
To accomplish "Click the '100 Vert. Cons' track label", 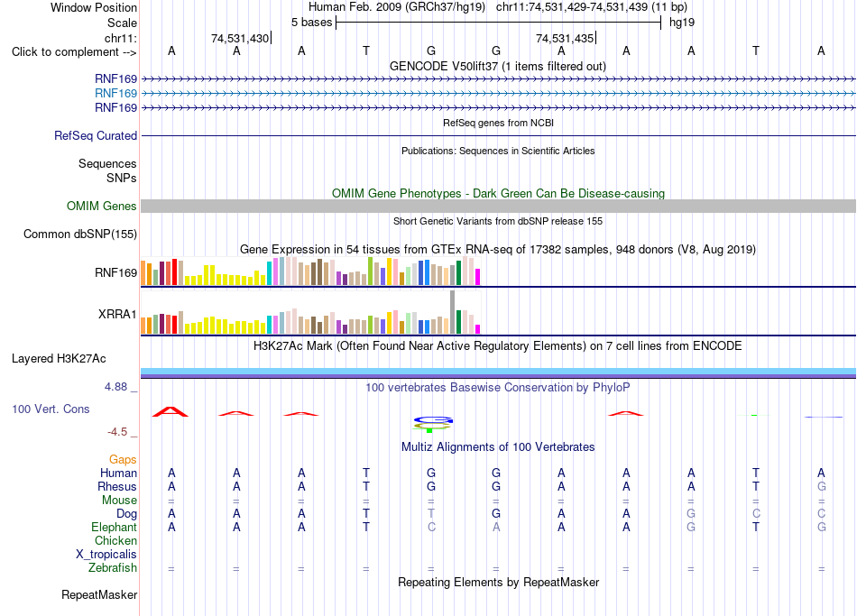I will tap(51, 409).
